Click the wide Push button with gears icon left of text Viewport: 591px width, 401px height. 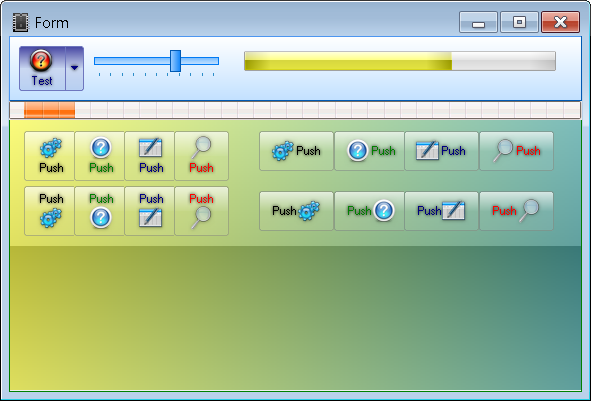297,151
